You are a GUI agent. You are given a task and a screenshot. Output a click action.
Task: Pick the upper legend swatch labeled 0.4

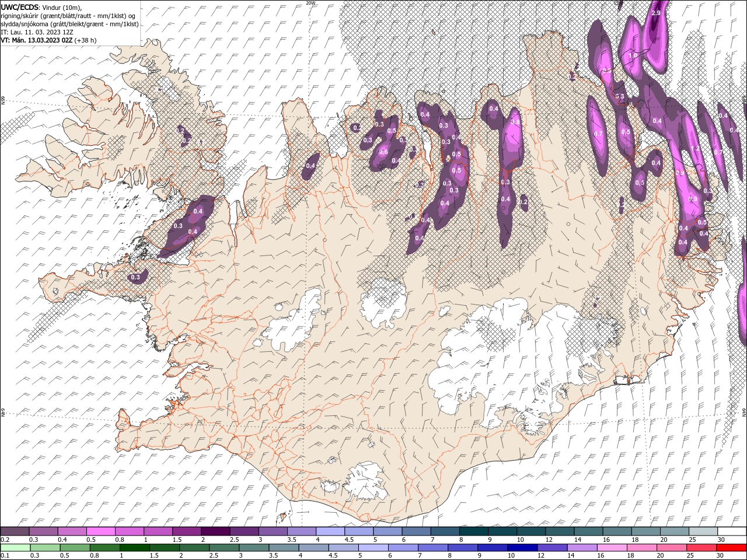coord(72,531)
